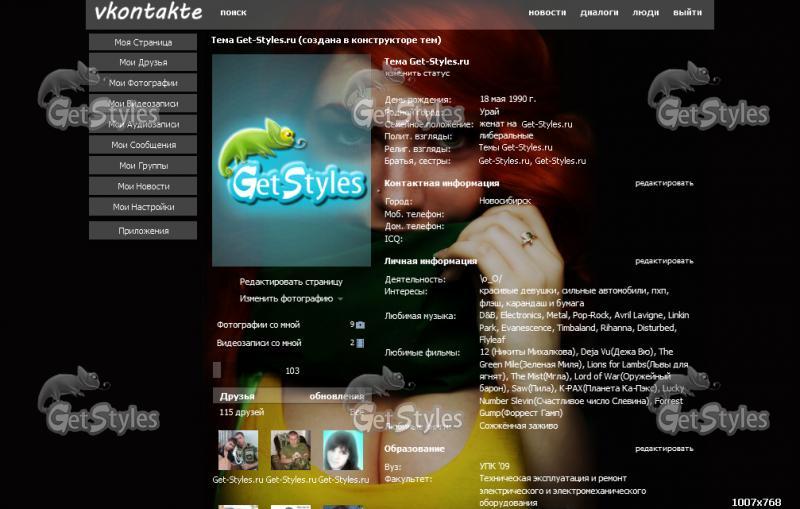Open Приложения sidebar item
Viewport: 800px width, 509px height.
pyautogui.click(x=143, y=231)
